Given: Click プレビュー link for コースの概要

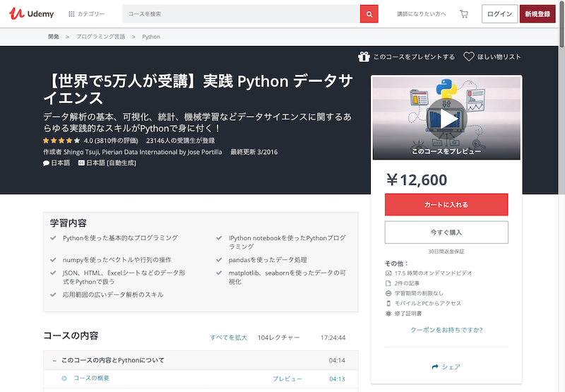Looking at the screenshot, I should (x=287, y=379).
